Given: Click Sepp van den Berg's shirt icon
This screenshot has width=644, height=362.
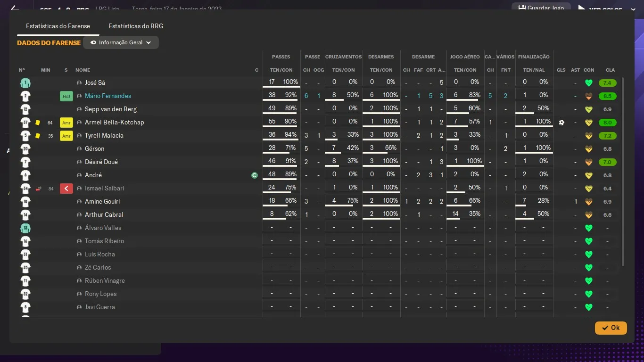Looking at the screenshot, I should click(25, 109).
